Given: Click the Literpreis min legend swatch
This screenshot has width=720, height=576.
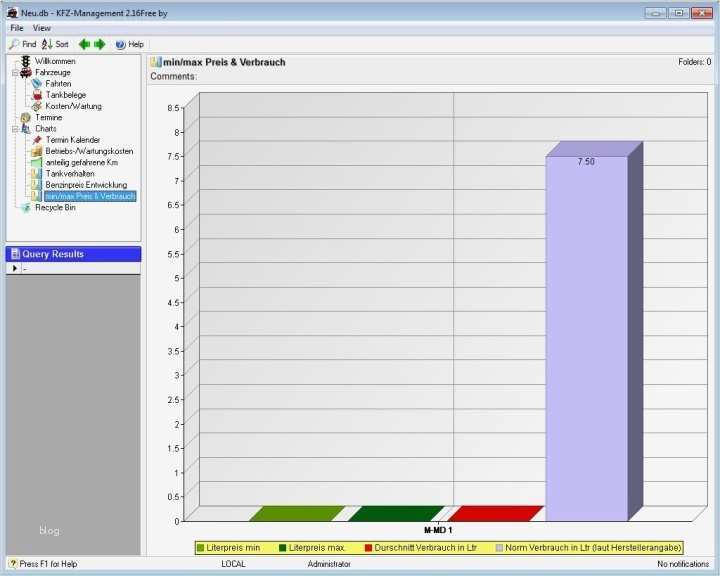Looking at the screenshot, I should coord(200,548).
